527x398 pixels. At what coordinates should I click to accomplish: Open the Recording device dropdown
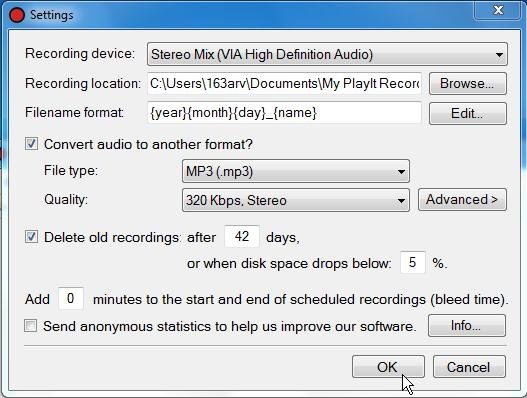pyautogui.click(x=327, y=54)
